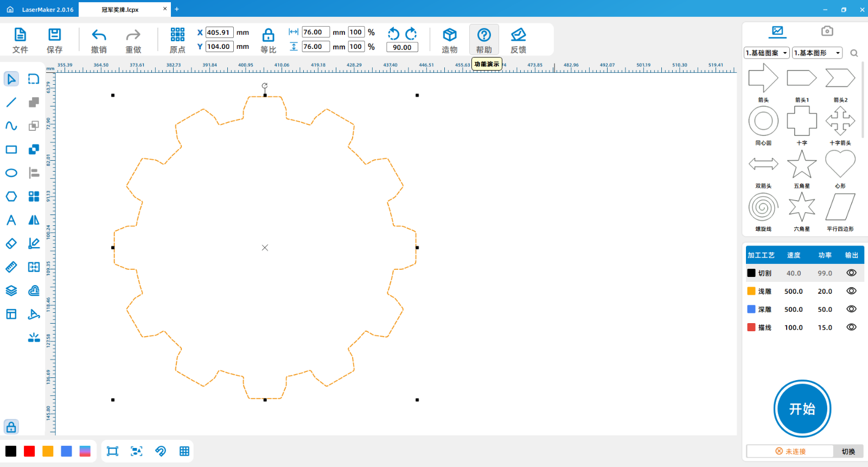The width and height of the screenshot is (868, 467).
Task: Switch to the 冠军奖牌.lcpx tab
Action: (x=120, y=10)
